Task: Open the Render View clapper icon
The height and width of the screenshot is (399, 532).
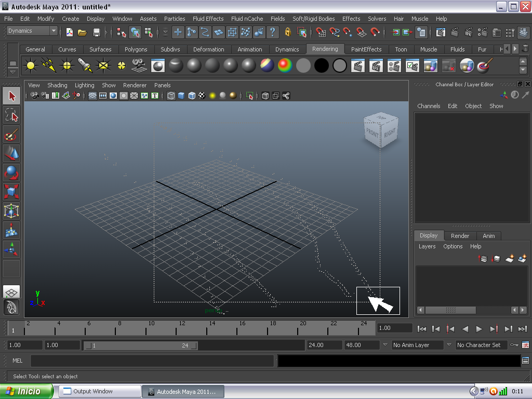Action: [x=441, y=32]
